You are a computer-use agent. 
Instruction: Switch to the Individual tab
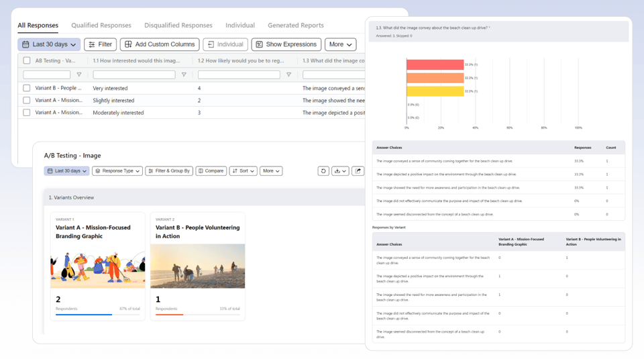click(x=240, y=25)
